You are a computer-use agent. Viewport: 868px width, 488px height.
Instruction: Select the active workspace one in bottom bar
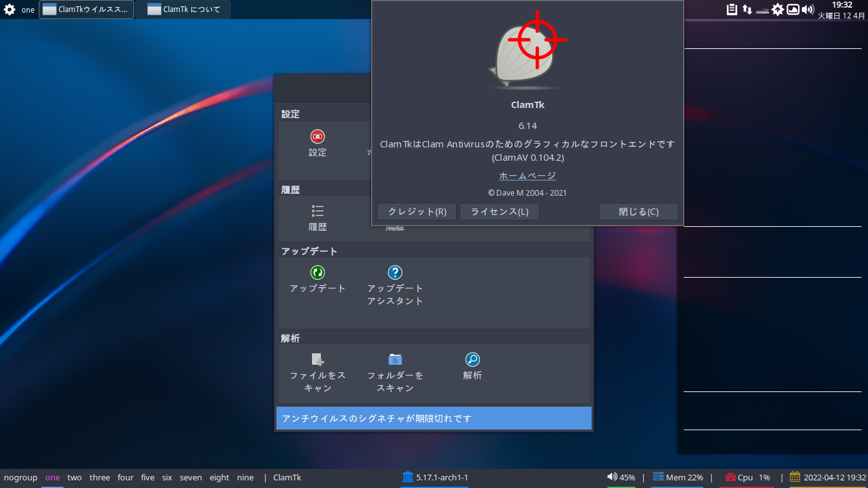pyautogui.click(x=53, y=477)
